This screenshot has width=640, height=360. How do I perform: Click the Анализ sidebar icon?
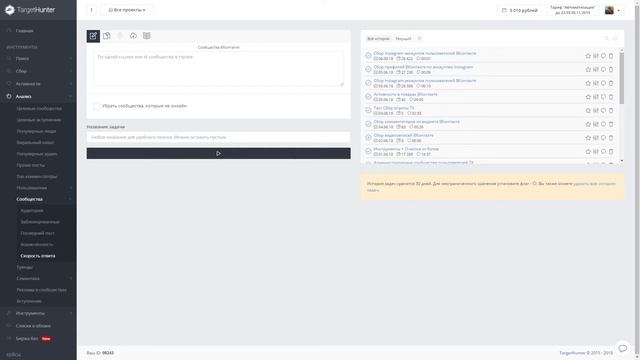pyautogui.click(x=9, y=96)
